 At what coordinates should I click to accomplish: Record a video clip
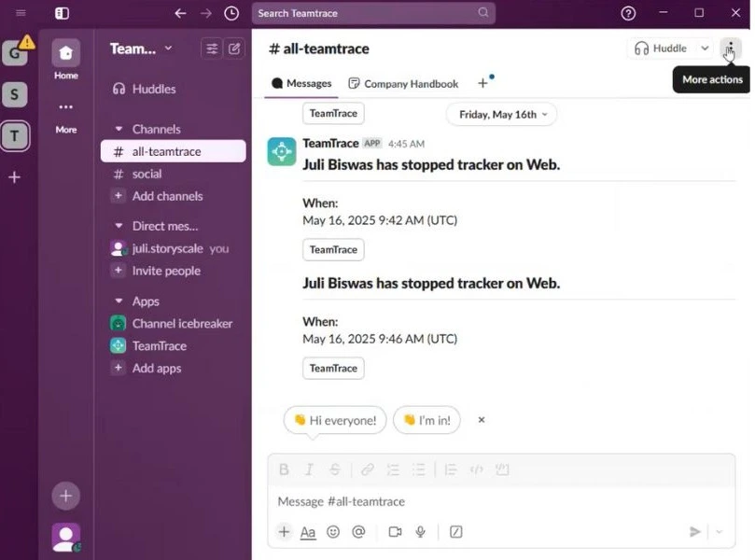pos(396,532)
